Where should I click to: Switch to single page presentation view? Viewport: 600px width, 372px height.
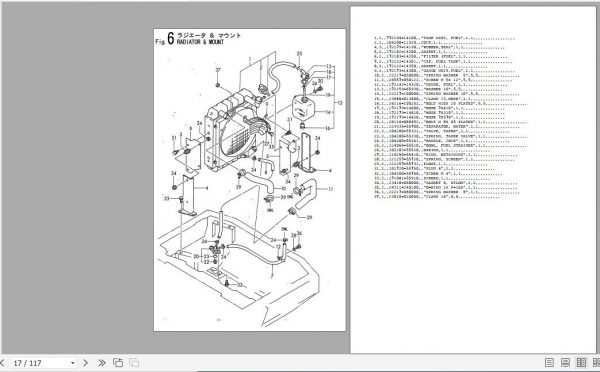pyautogui.click(x=565, y=362)
